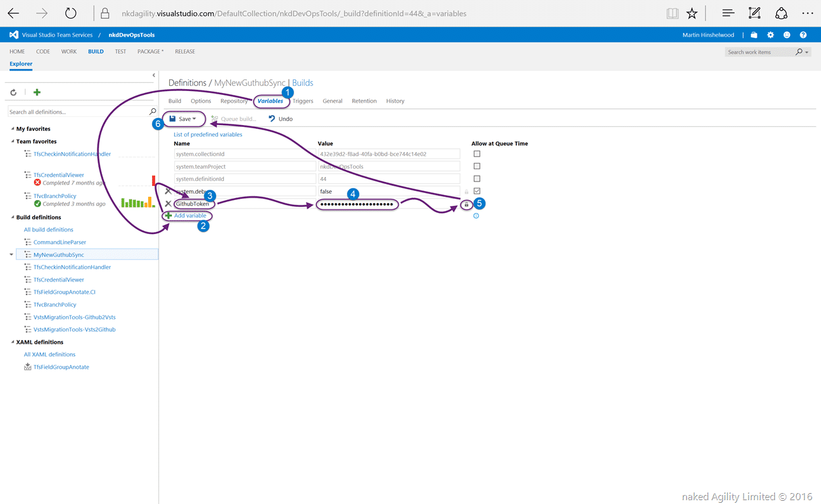Switch to the General tab
The height and width of the screenshot is (504, 821).
tap(332, 101)
